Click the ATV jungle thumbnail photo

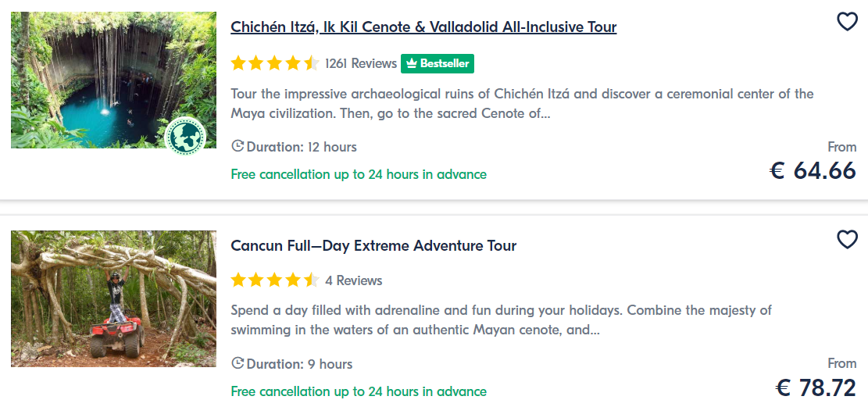coord(113,298)
